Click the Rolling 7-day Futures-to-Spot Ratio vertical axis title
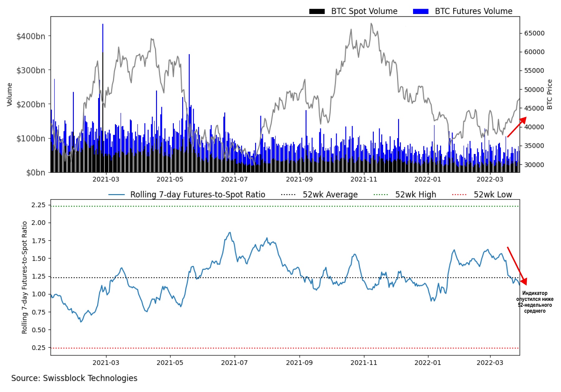The image size is (561, 392). (24, 278)
